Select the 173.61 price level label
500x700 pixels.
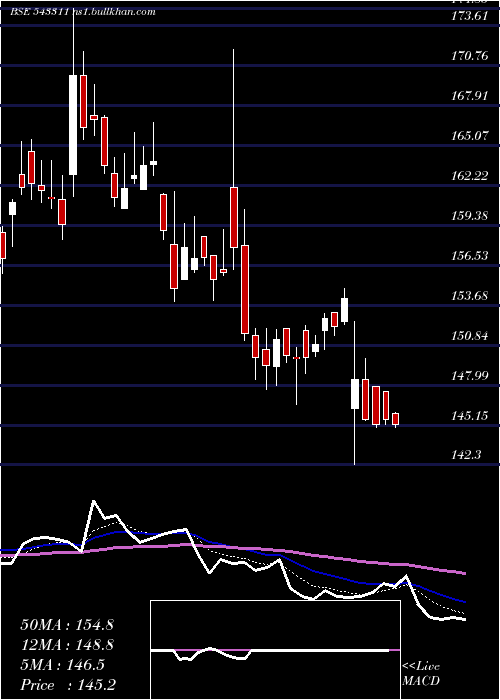pos(470,16)
